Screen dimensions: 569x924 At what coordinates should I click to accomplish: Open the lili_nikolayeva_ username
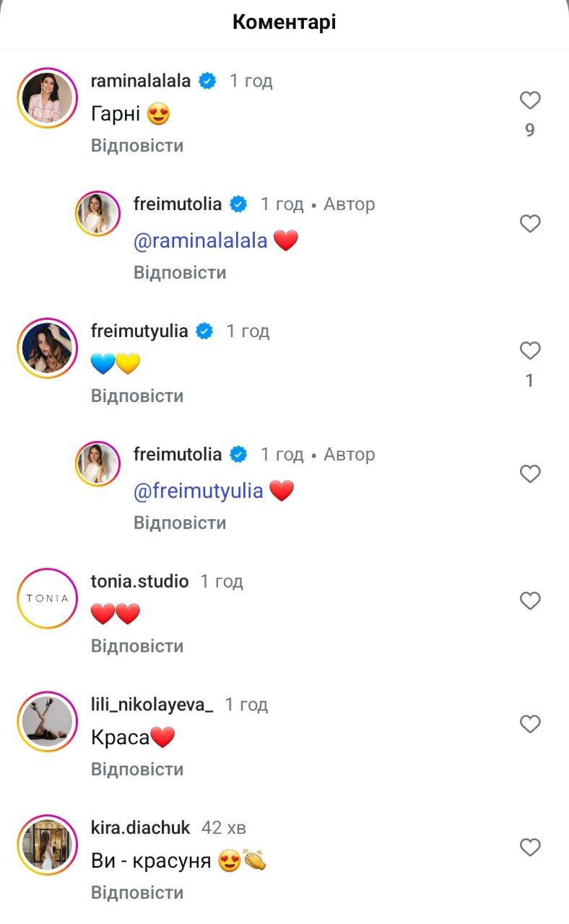click(152, 705)
